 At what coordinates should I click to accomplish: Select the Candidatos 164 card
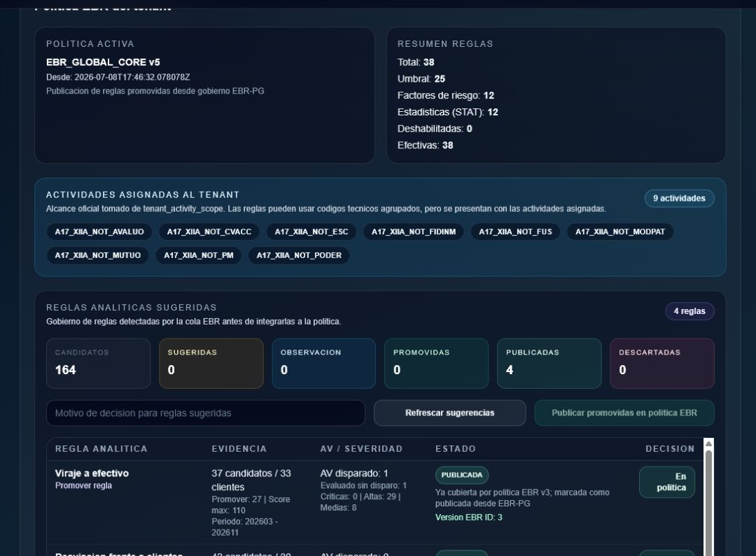(99, 363)
